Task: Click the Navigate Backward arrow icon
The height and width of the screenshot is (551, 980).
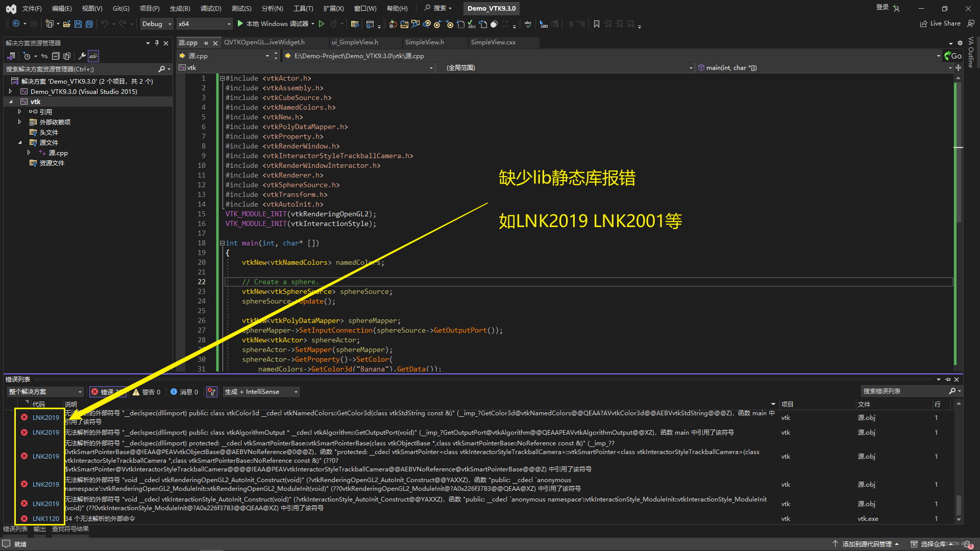Action: (x=16, y=23)
